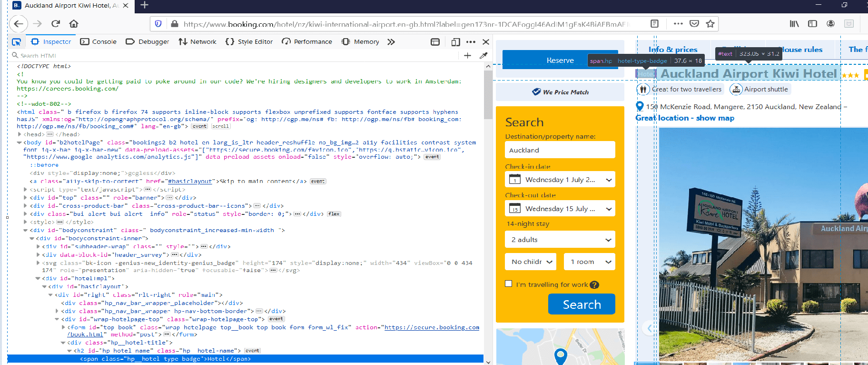Viewport: 868px width, 365px height.
Task: Go back to the previous page
Action: pyautogui.click(x=19, y=24)
